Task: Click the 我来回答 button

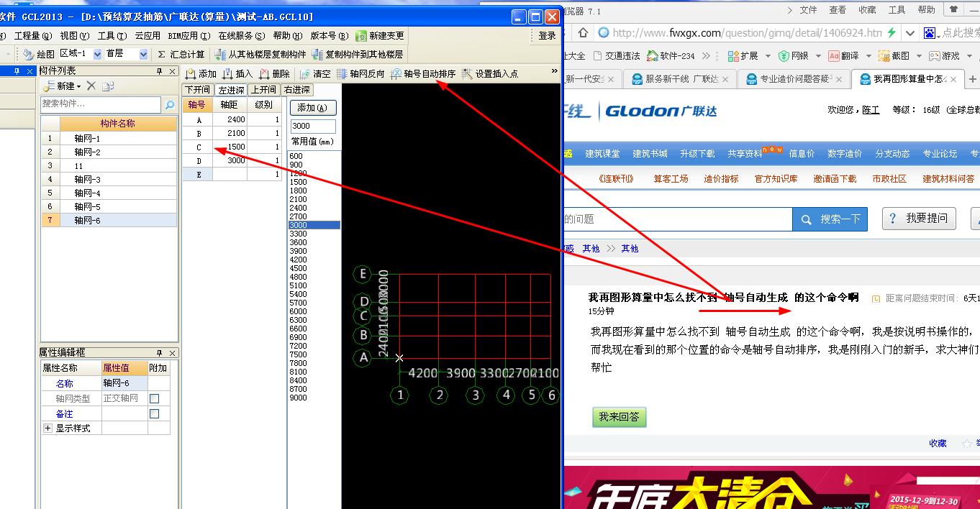Action: point(620,416)
